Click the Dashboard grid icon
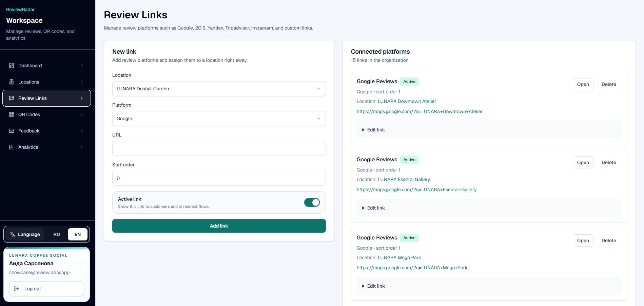 [12, 66]
